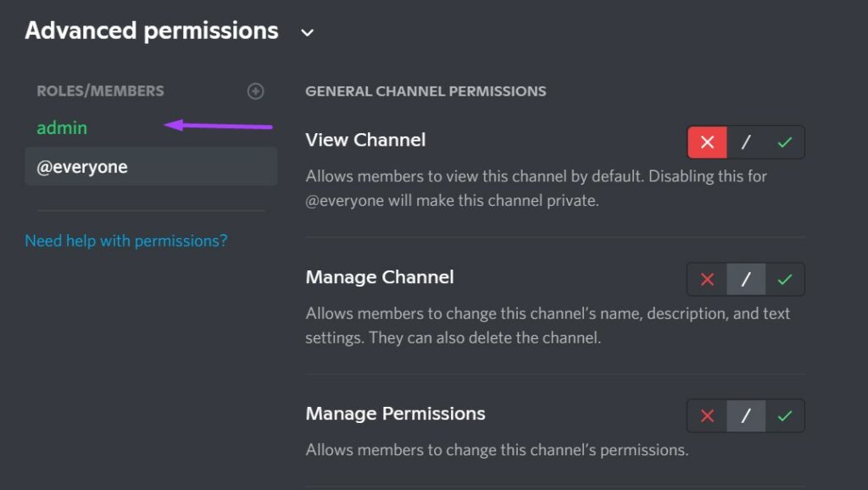Click the ROLES/MEMBERS header label
868x490 pixels.
click(x=100, y=91)
